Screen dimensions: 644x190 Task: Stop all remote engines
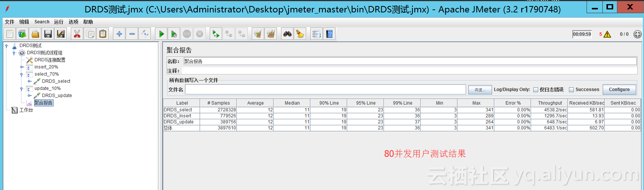coord(229,34)
